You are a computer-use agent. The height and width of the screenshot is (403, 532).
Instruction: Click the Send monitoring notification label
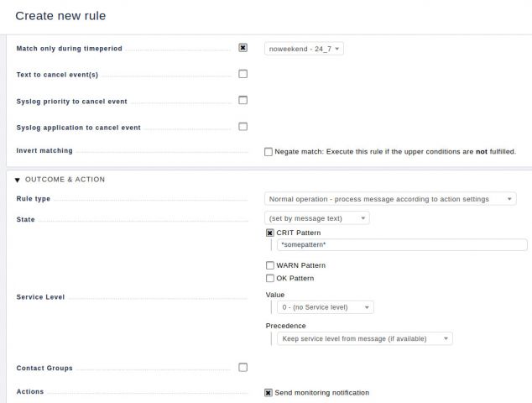tap(322, 393)
